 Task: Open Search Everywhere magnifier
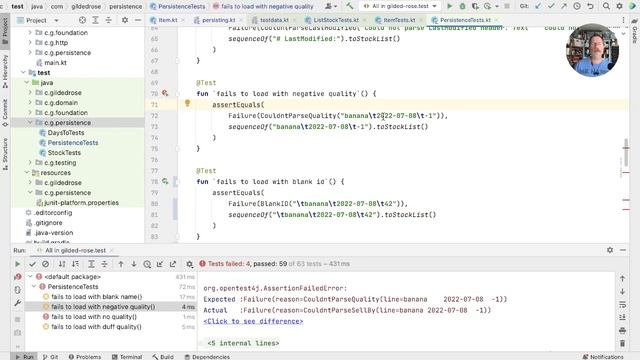(x=606, y=6)
